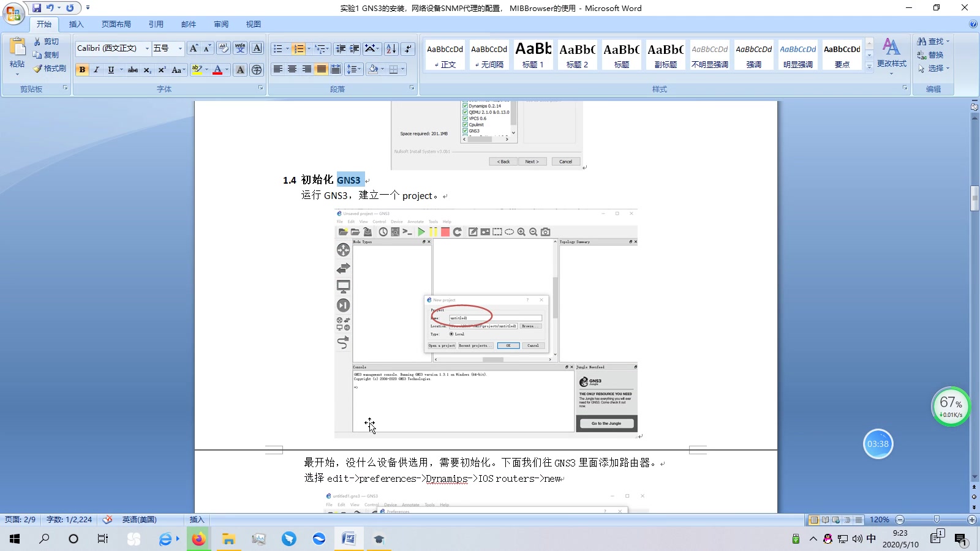Align text to the right
Viewport: 980px width, 551px height.
pyautogui.click(x=307, y=69)
